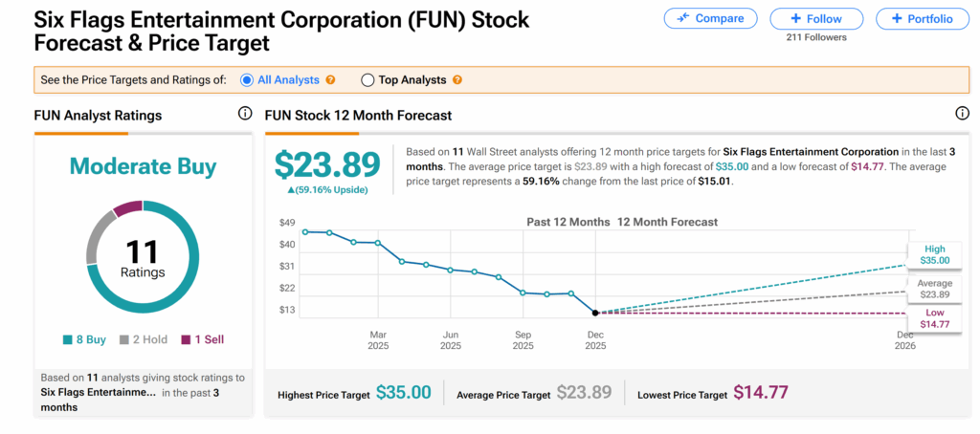Add FUN stock to Portfolio
Image resolution: width=980 pixels, height=434 pixels.
click(922, 18)
